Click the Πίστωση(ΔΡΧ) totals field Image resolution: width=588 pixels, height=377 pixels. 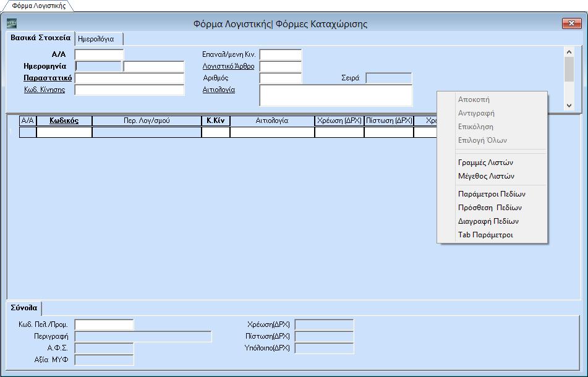click(x=325, y=336)
